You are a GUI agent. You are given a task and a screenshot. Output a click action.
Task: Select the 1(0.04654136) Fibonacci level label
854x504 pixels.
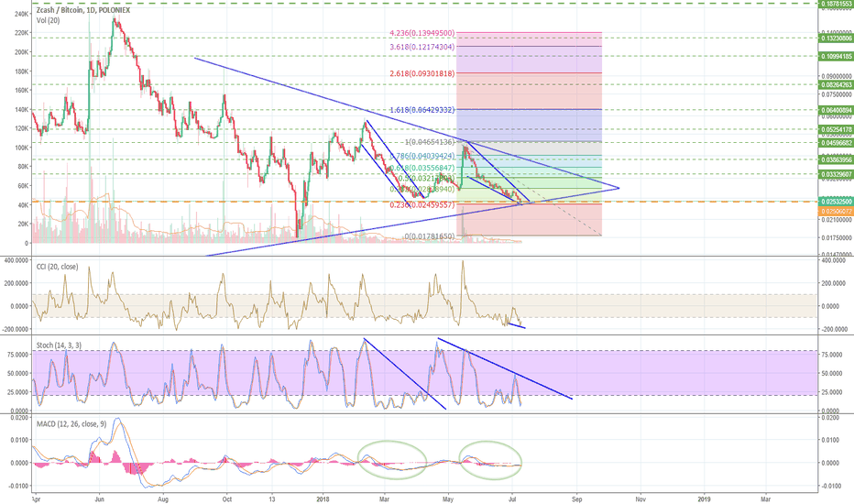[428, 142]
